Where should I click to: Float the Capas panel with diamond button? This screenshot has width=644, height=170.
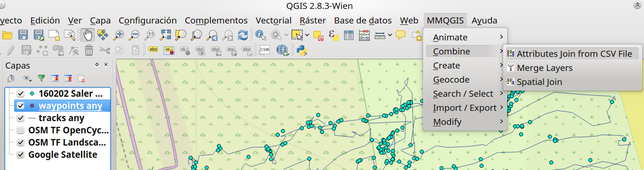[97, 65]
